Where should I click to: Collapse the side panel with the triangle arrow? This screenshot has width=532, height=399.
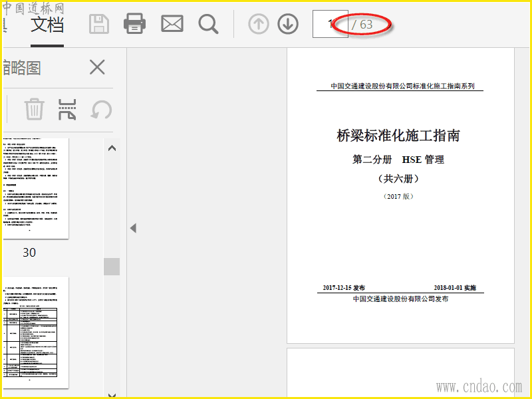[x=134, y=228]
